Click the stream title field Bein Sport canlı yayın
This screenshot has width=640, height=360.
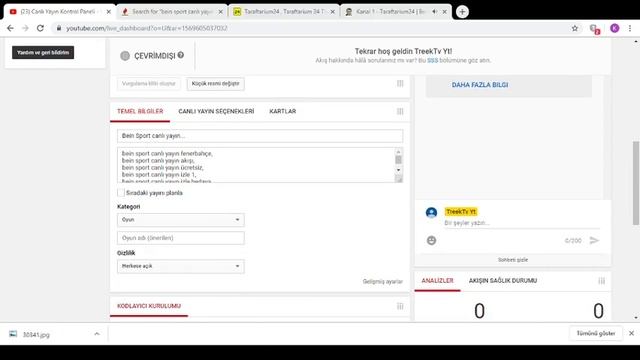[260, 136]
